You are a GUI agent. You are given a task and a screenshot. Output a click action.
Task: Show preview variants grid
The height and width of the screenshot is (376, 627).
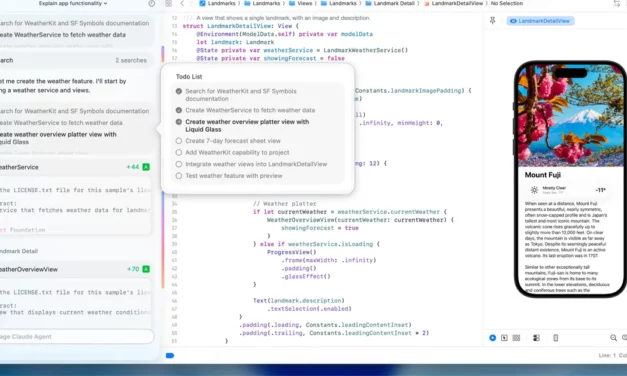tap(516, 338)
